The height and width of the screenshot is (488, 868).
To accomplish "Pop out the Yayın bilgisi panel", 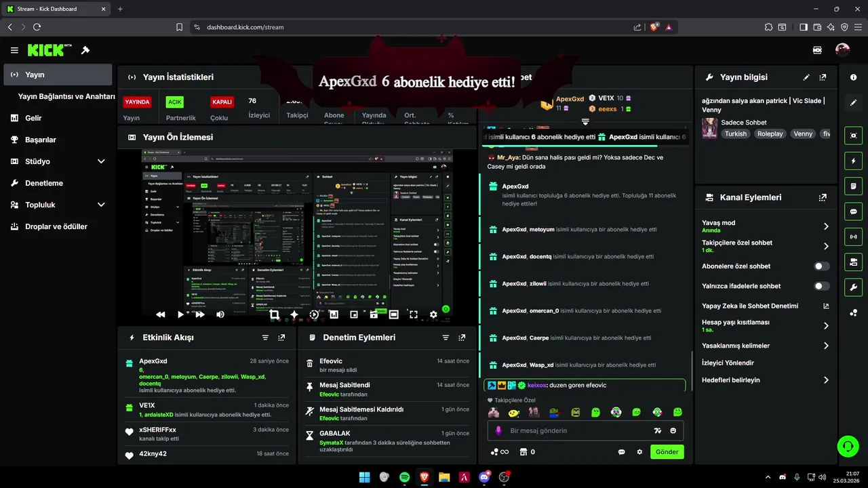I will 823,77.
